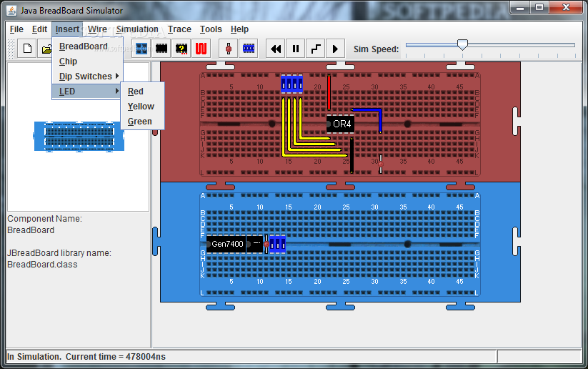Select the red vertical wire
This screenshot has height=369, width=588.
click(329, 92)
